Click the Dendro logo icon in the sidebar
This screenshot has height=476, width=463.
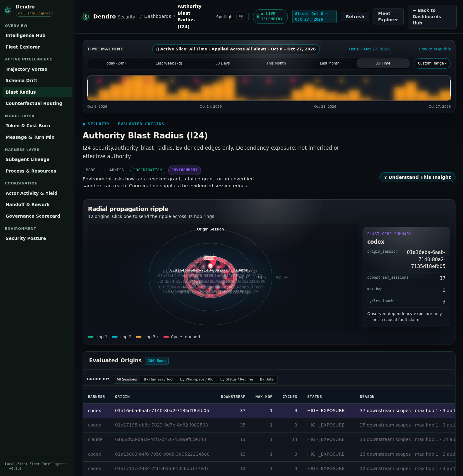tap(8, 10)
